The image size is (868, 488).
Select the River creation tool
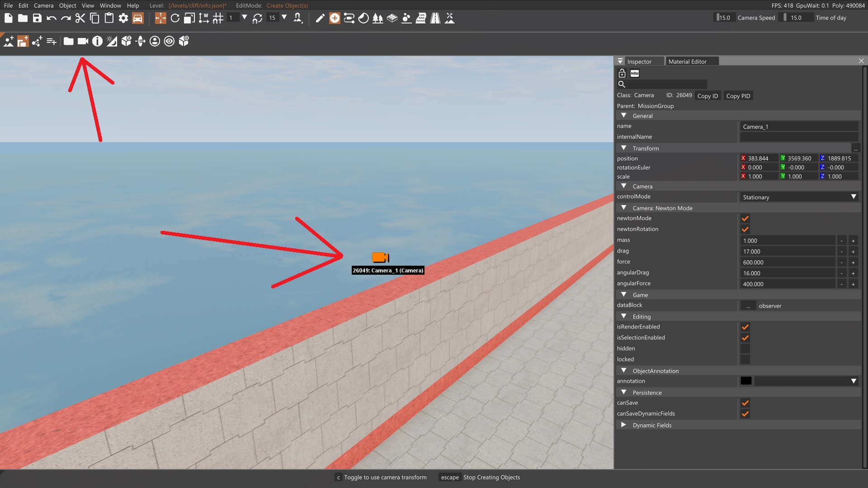tap(421, 19)
